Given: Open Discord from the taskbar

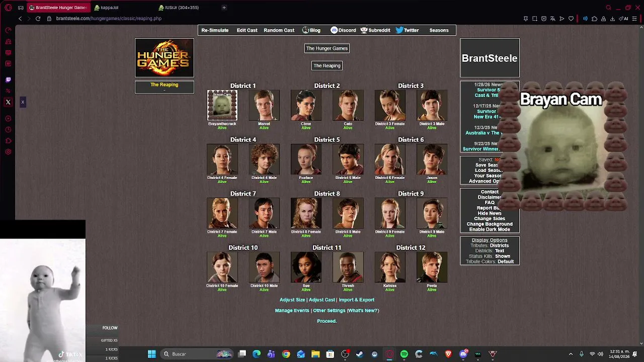Looking at the screenshot, I should coord(463,354).
